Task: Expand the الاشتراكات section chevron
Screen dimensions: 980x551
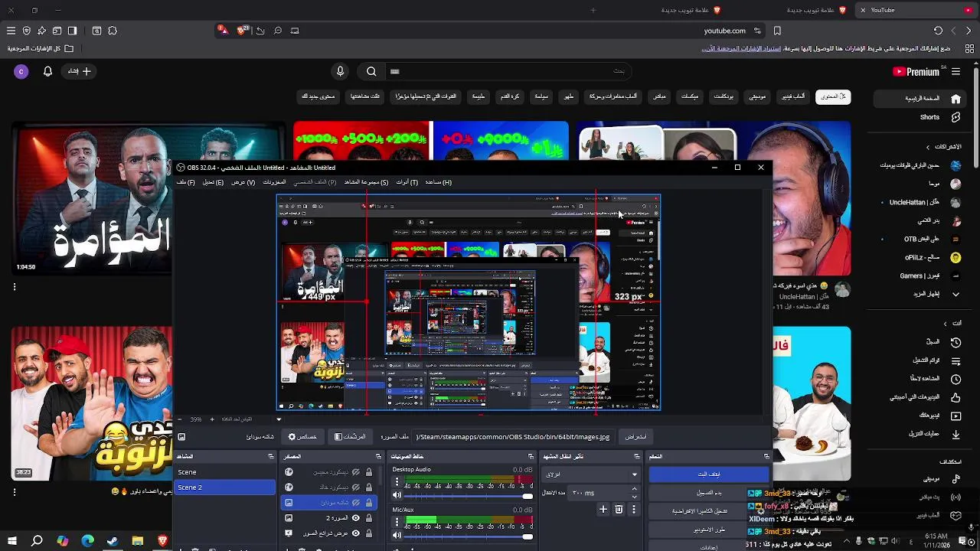Action: tap(928, 147)
